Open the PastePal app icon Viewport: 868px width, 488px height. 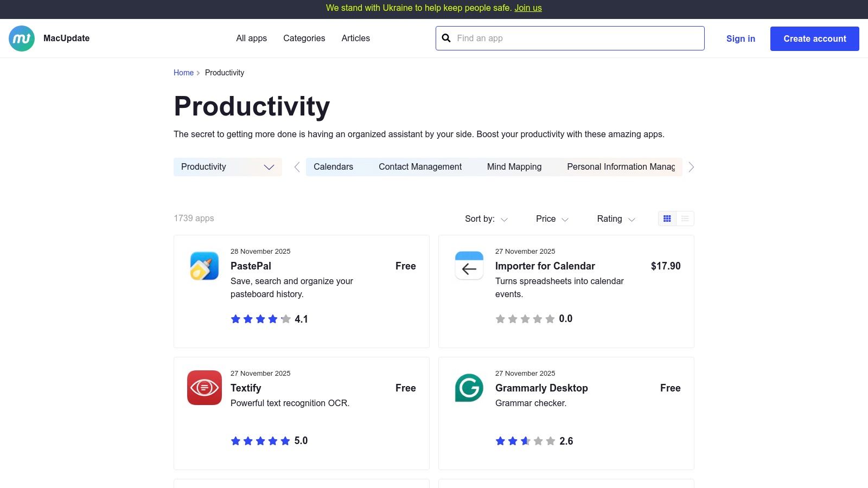pos(205,266)
